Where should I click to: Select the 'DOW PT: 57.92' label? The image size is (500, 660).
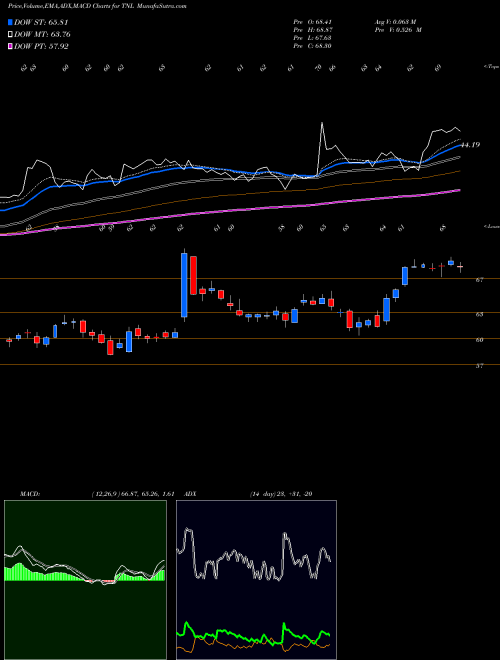41,46
